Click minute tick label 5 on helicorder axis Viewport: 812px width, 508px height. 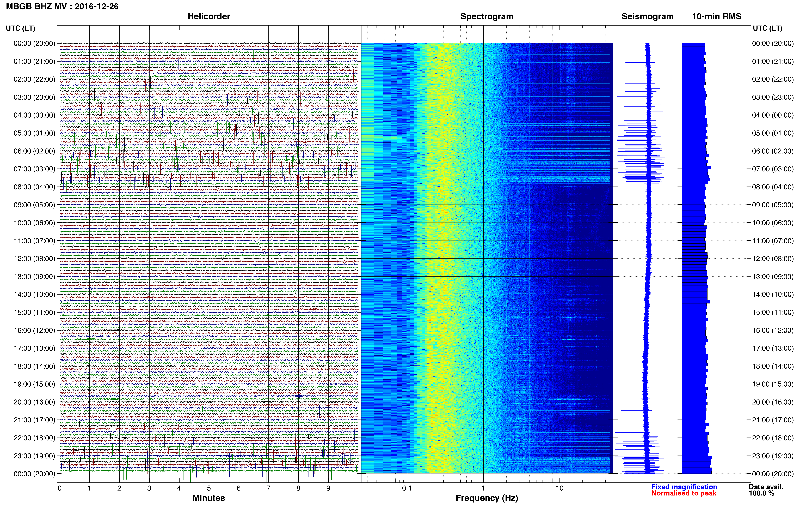click(209, 488)
